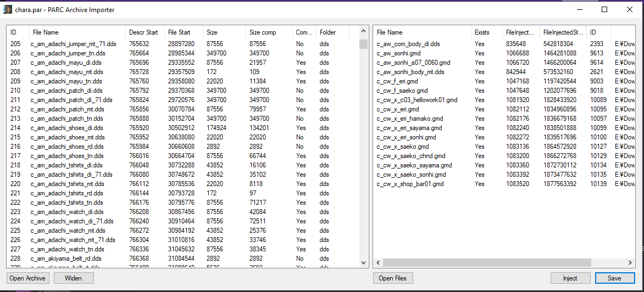The height and width of the screenshot is (292, 644).
Task: Click right list horizontal scroll right arrow
Action: click(x=630, y=262)
